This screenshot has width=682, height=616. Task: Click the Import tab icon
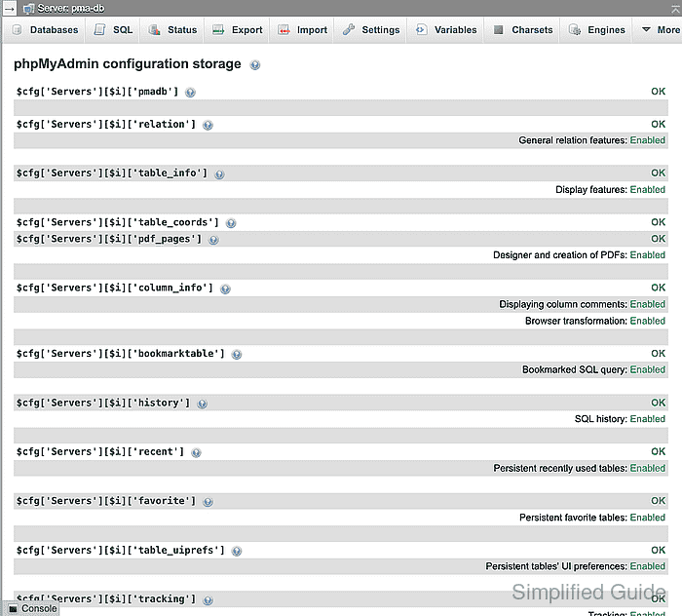(284, 29)
